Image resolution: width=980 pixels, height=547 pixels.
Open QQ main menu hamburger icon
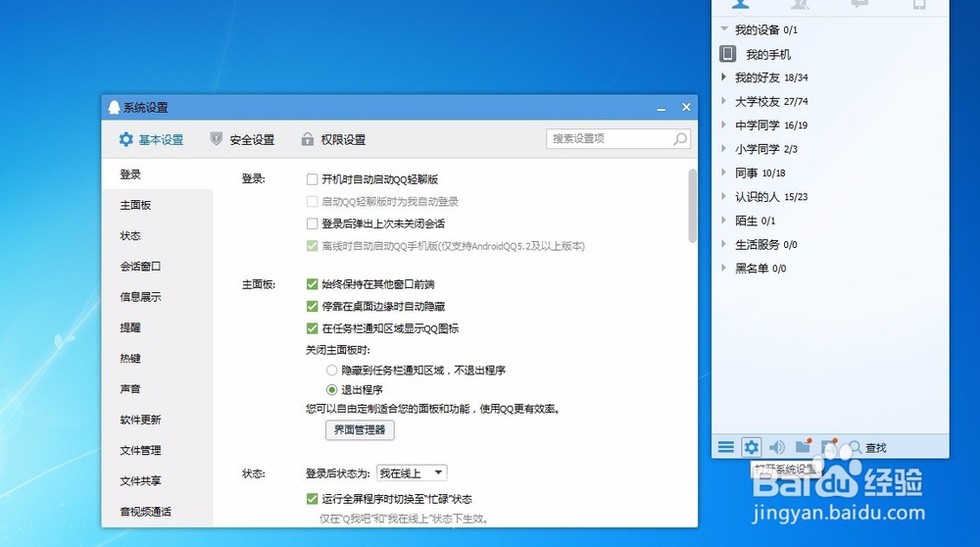coord(725,447)
